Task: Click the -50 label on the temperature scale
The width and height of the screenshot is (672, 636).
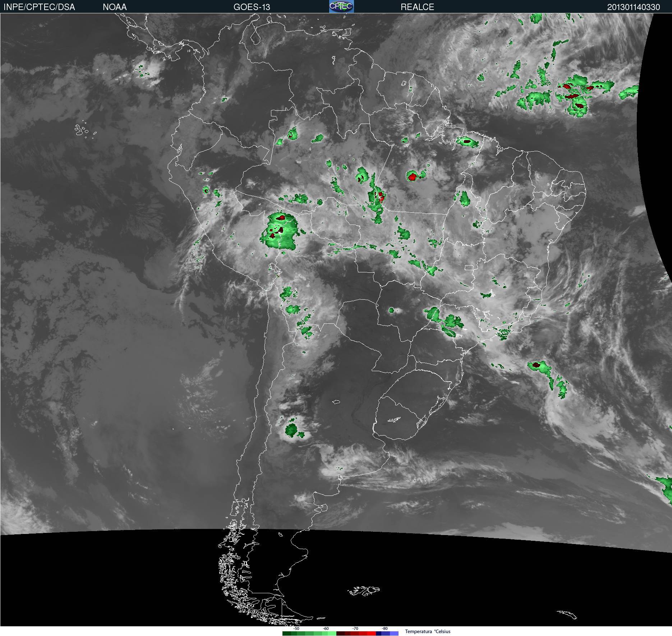Action: pos(296,628)
